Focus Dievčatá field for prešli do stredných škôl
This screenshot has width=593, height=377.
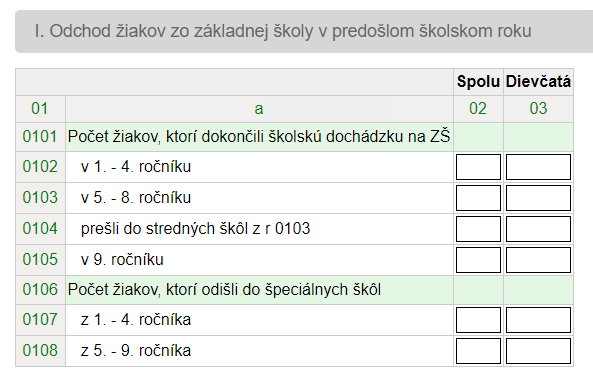[538, 229]
